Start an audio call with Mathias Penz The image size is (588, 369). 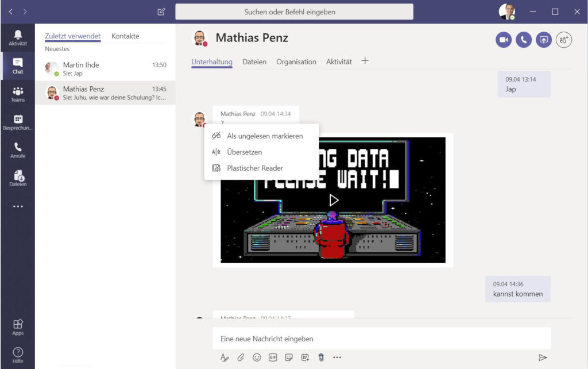(524, 40)
